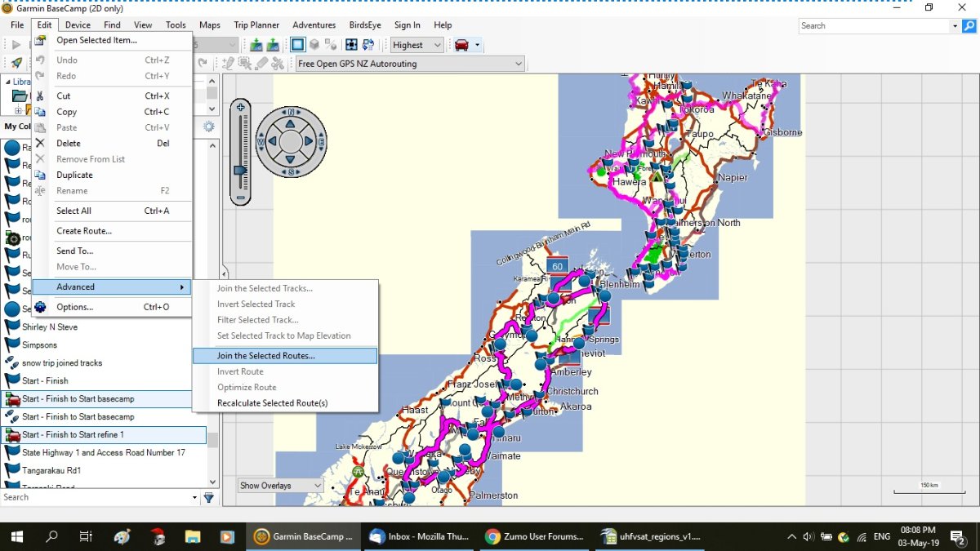
Task: Open the taskbar clock showing 08:08 PM
Action: 917,536
